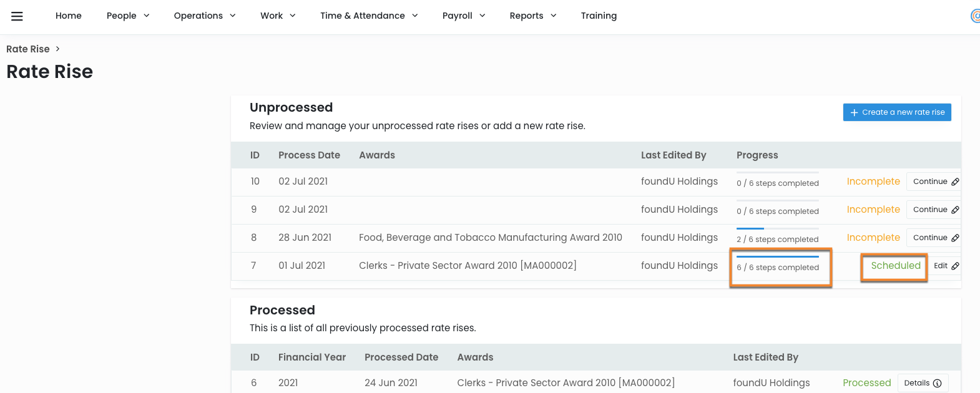The image size is (980, 393).
Task: Open the Training menu item
Action: pos(599,16)
